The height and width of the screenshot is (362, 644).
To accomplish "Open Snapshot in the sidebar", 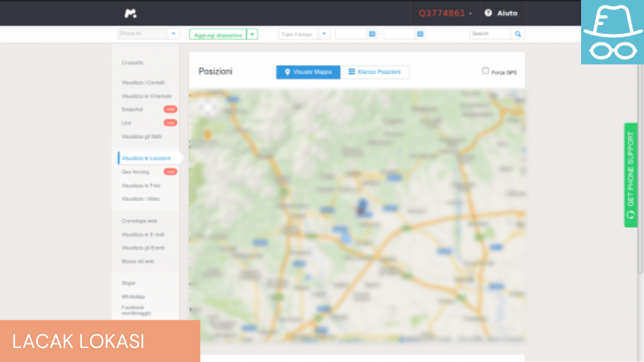I will [x=132, y=109].
